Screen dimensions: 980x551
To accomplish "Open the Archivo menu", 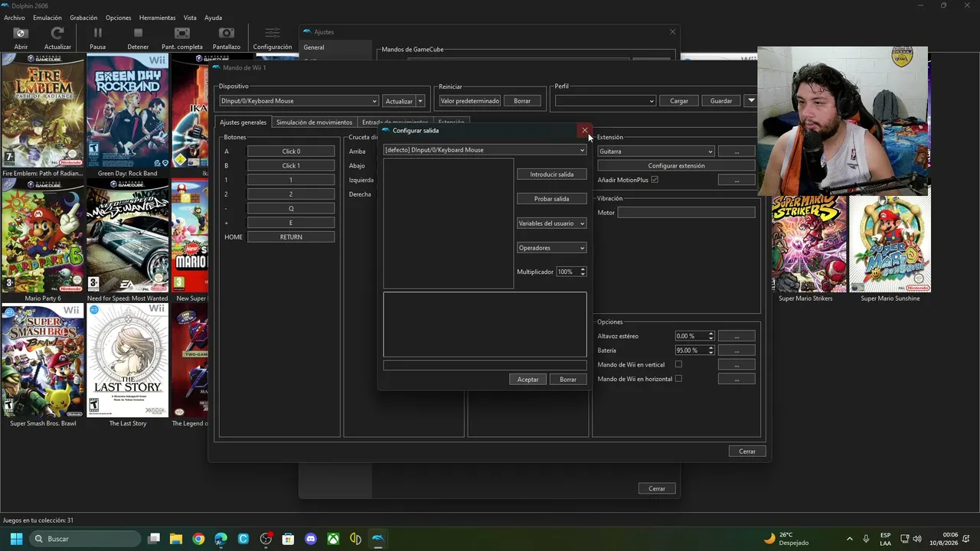I will click(x=15, y=18).
